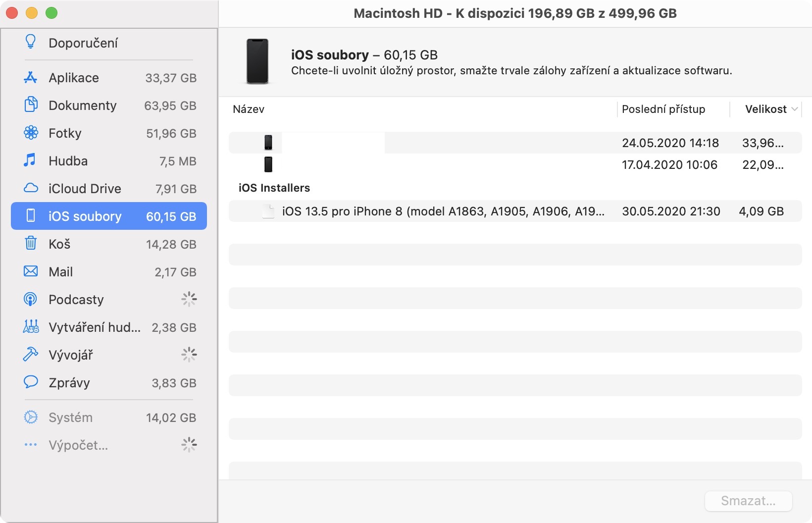This screenshot has width=812, height=523.
Task: Click the iCloud Drive size 7,91 GB
Action: pyautogui.click(x=176, y=189)
